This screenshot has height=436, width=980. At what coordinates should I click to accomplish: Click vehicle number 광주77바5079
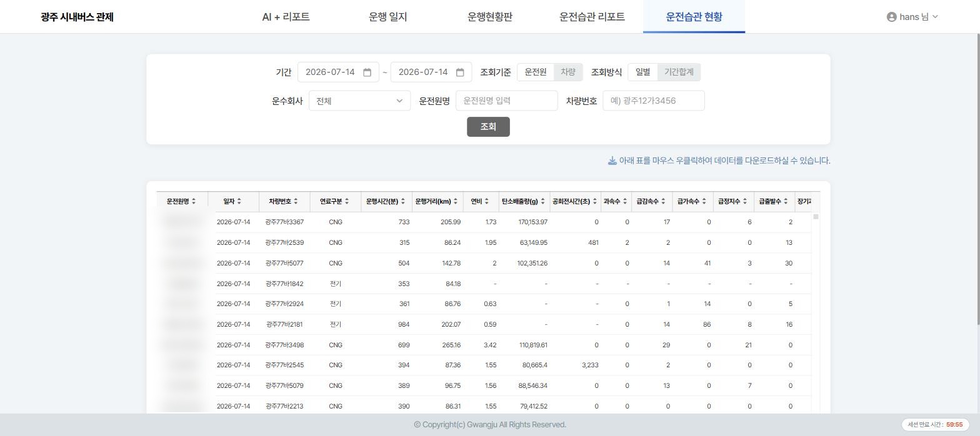pyautogui.click(x=284, y=386)
